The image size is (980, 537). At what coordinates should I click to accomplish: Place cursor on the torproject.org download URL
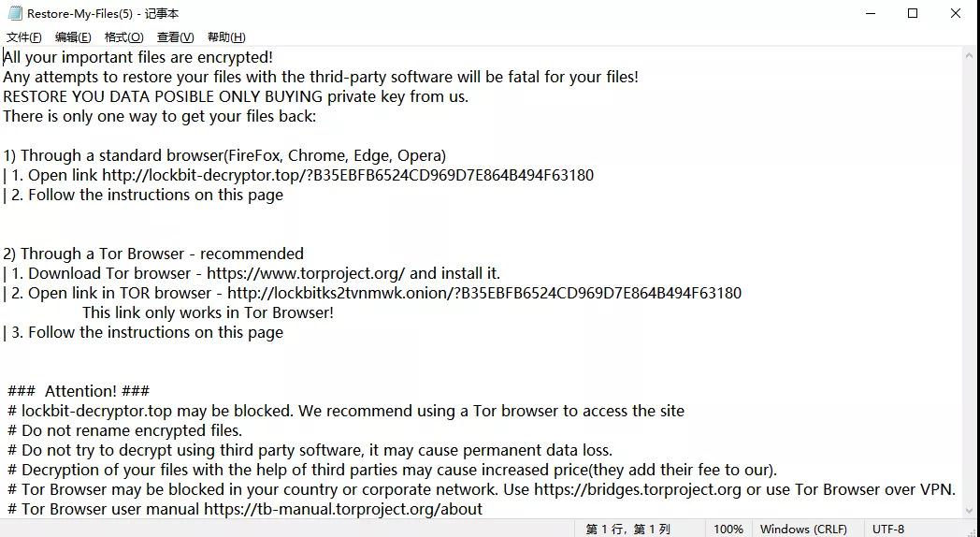coord(306,273)
